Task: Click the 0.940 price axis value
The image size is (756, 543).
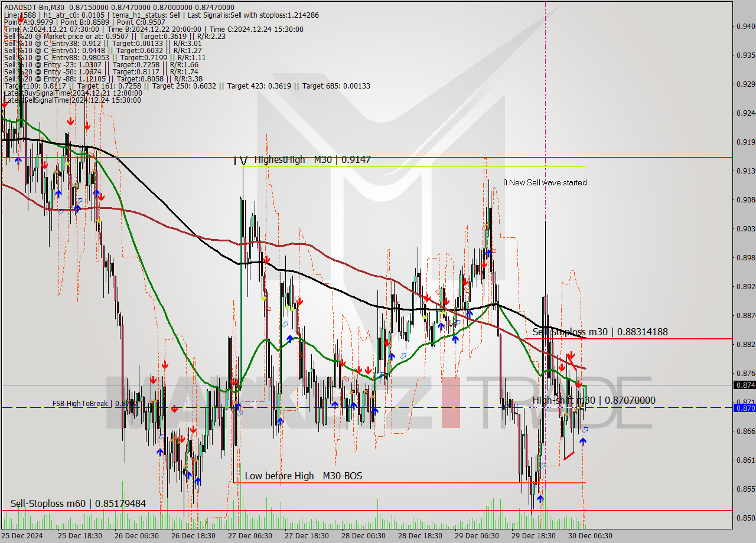Action: [745, 26]
